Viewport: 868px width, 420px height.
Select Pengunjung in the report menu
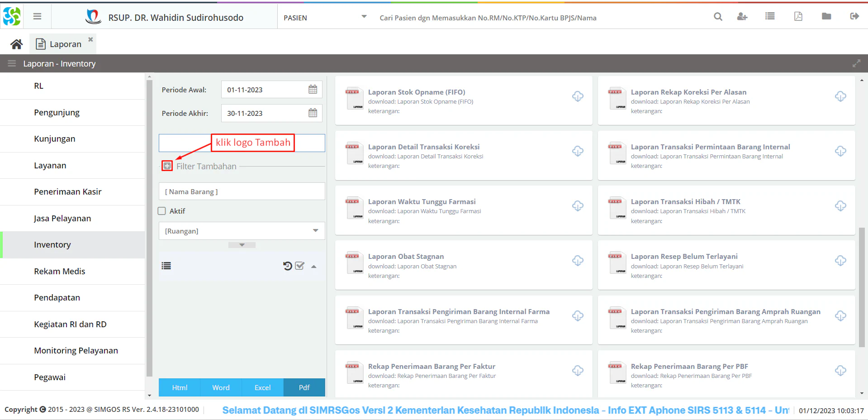tap(72, 112)
